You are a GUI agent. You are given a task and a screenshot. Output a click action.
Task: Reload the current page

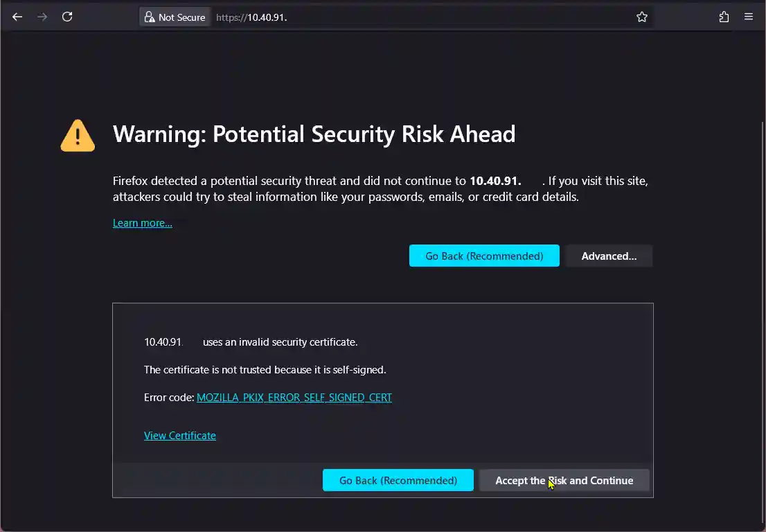click(x=67, y=17)
